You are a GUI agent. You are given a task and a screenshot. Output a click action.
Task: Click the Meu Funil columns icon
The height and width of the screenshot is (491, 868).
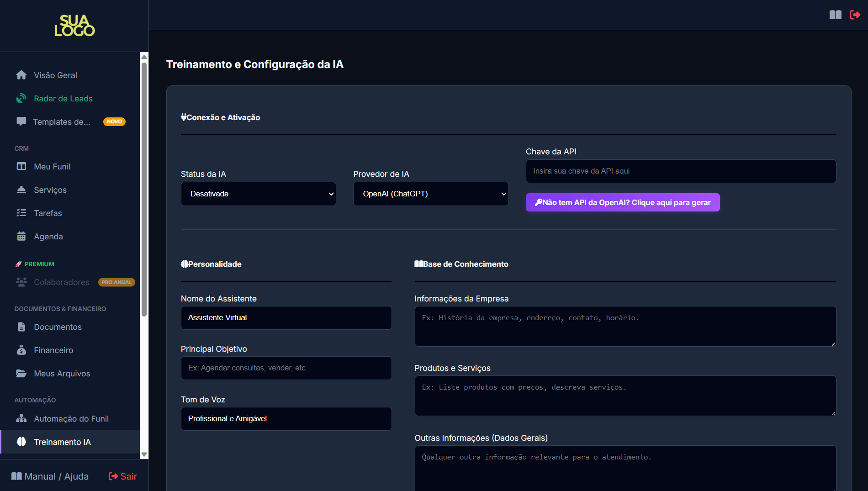pos(21,166)
